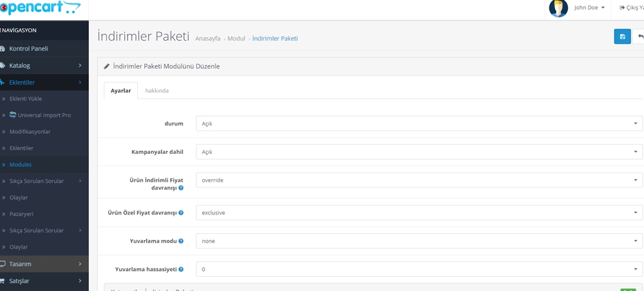The height and width of the screenshot is (291, 644).
Task: Expand the Tasarım sidebar menu
Action: [44, 264]
